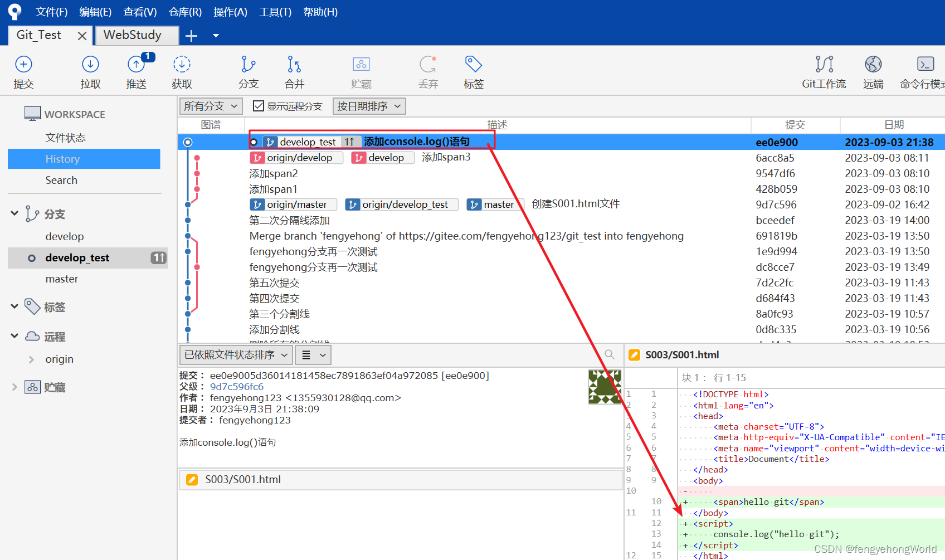Open the command line mode icon
The width and height of the screenshot is (945, 560).
coord(925,65)
